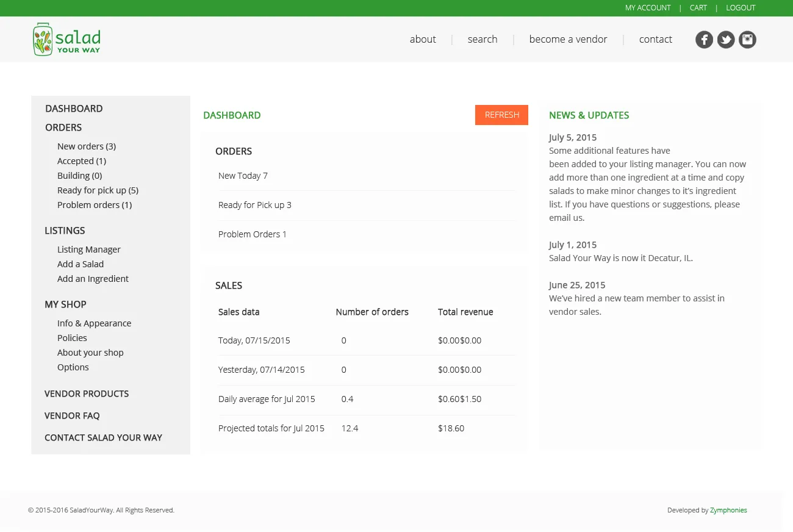Open Ready for pick up (5)

[98, 190]
